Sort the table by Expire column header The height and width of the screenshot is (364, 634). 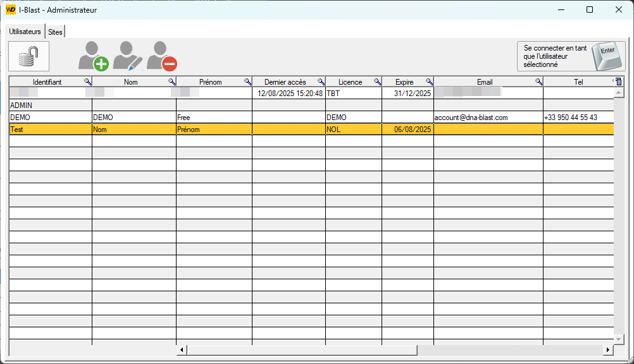pyautogui.click(x=404, y=82)
